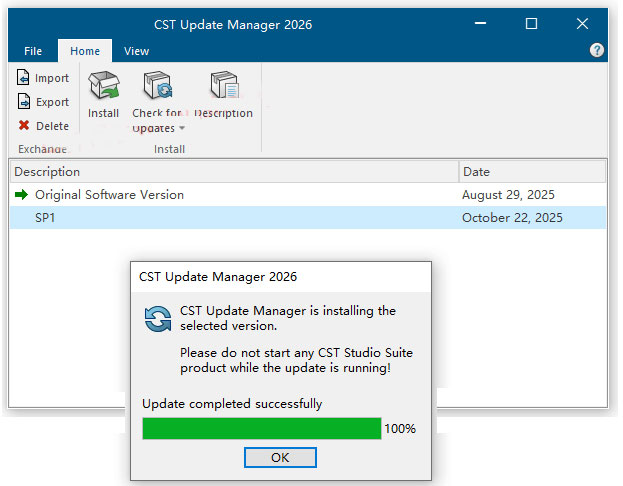This screenshot has height=486, width=623.
Task: Open the File menu tab
Action: (33, 51)
